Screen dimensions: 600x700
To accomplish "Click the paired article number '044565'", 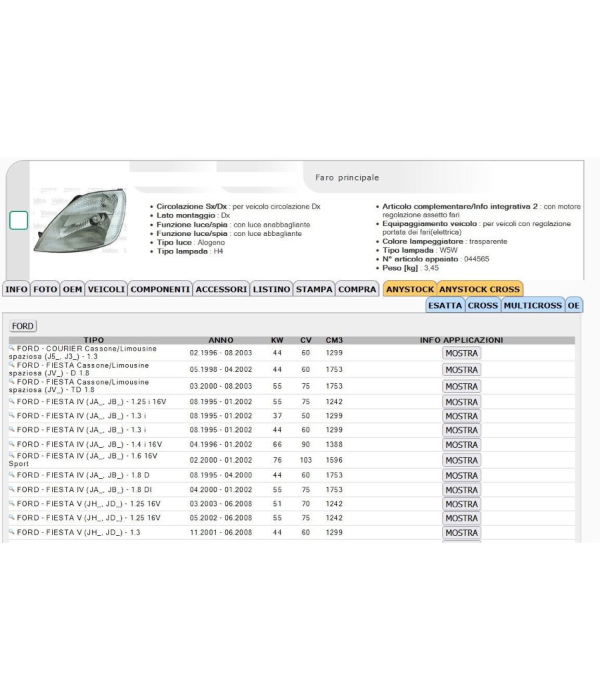I will (x=477, y=259).
